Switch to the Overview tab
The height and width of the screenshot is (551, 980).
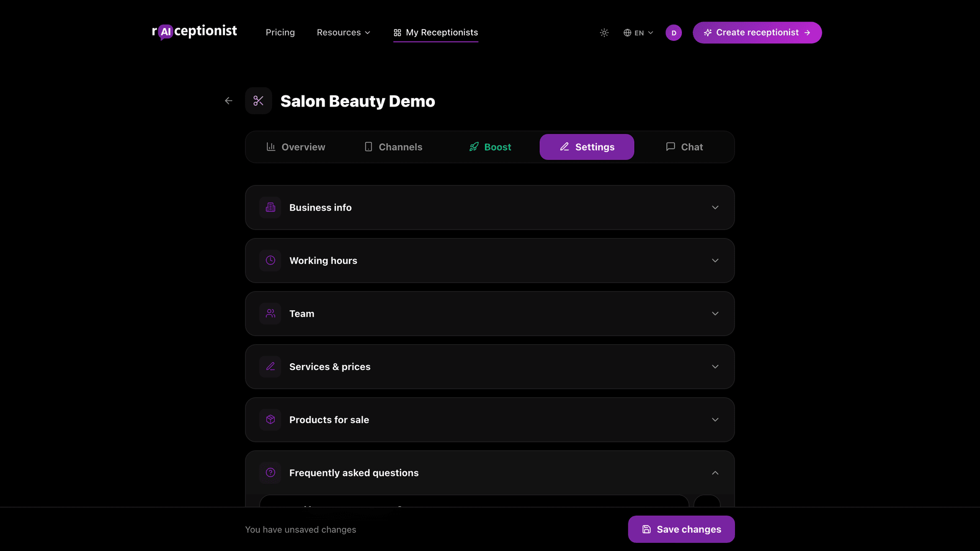pyautogui.click(x=296, y=147)
